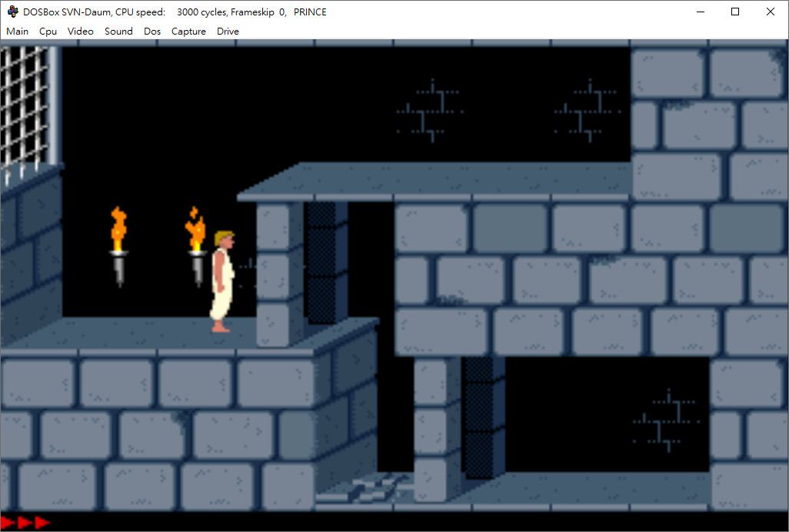Open the Capture menu

pyautogui.click(x=188, y=32)
